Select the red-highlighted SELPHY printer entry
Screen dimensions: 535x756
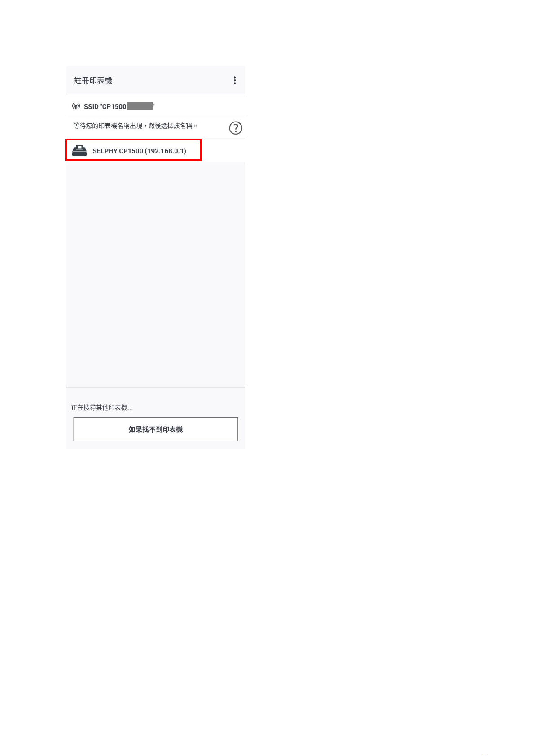pos(133,150)
